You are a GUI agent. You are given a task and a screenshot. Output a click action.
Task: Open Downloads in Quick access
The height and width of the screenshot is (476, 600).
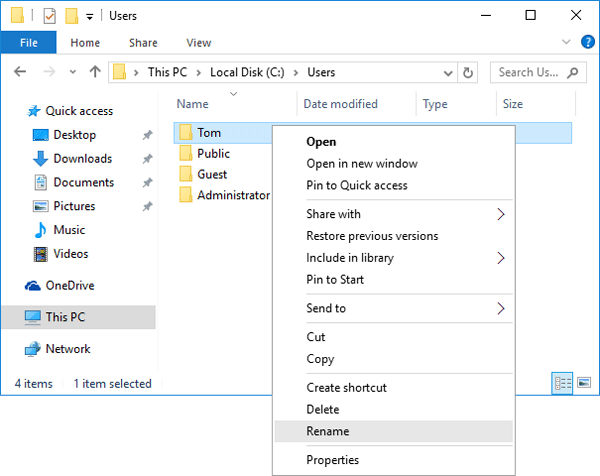[x=82, y=158]
